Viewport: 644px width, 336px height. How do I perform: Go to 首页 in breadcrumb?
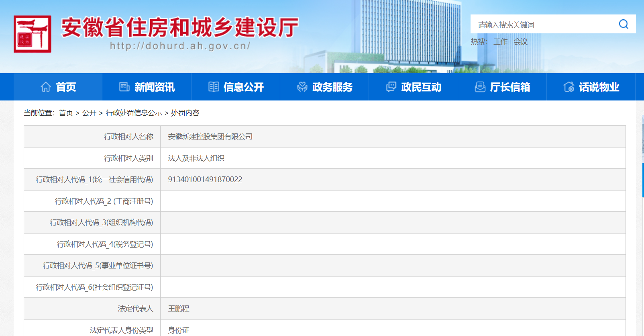pyautogui.click(x=66, y=113)
